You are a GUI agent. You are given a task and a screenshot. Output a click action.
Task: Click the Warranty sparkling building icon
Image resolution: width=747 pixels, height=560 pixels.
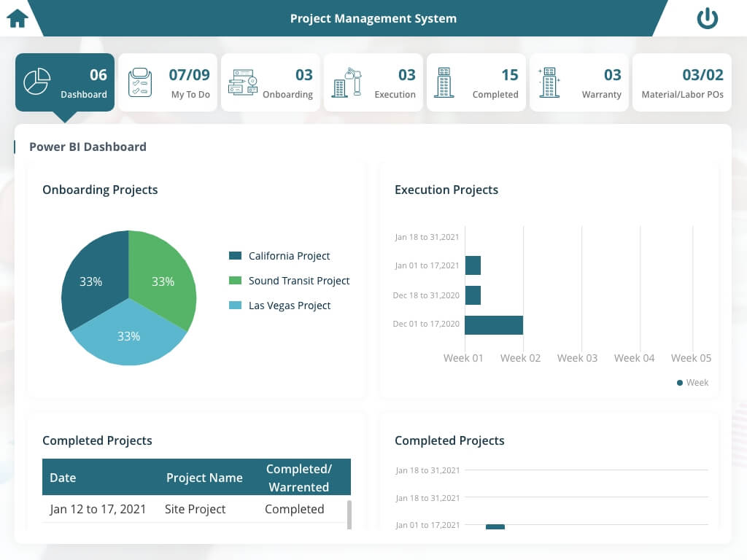point(549,82)
